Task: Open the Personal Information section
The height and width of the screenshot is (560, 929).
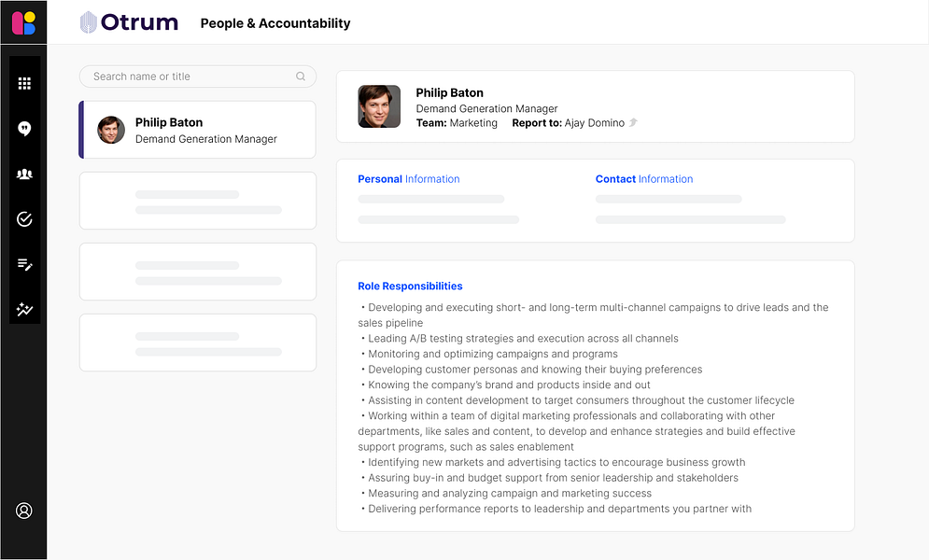Action: tap(409, 179)
